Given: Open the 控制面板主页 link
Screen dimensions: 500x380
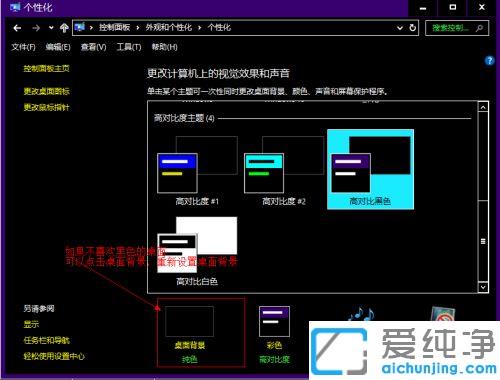Looking at the screenshot, I should 46,69.
